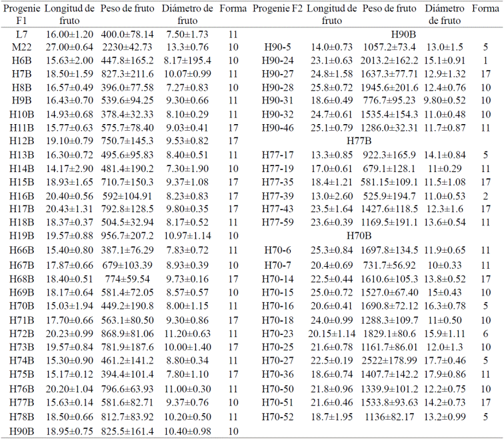The height and width of the screenshot is (439, 504).
Task: Click the diameter value 17.9±0.86
Action: [444, 374]
